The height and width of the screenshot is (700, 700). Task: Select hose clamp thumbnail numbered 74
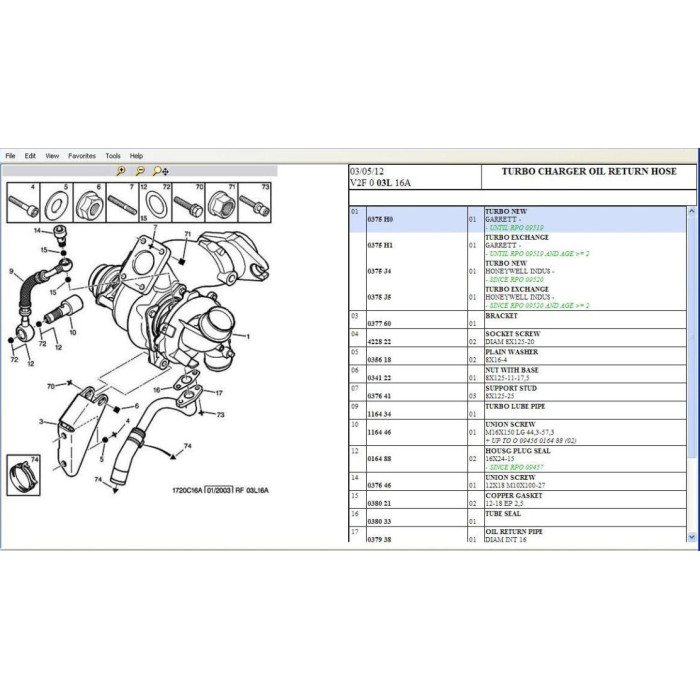(x=24, y=475)
